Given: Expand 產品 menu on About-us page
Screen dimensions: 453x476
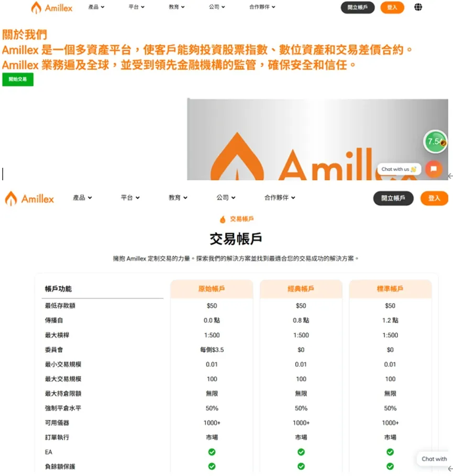Looking at the screenshot, I should click(96, 7).
